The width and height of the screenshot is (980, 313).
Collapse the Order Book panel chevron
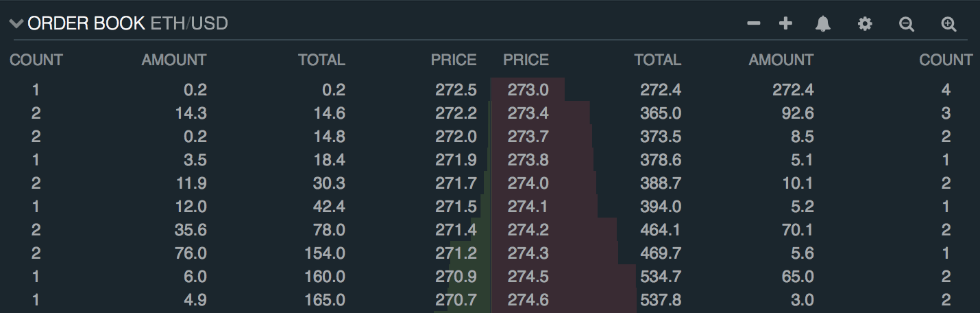click(16, 24)
